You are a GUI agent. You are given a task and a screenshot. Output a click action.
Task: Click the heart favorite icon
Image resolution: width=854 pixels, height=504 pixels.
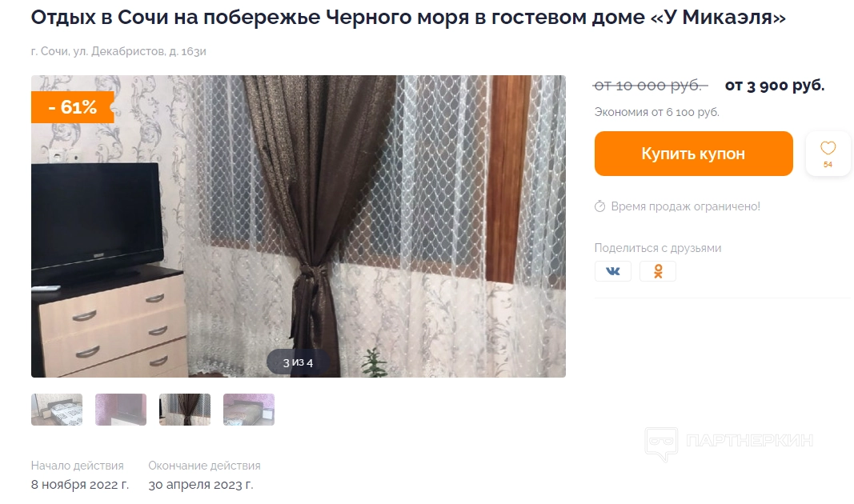(x=828, y=148)
